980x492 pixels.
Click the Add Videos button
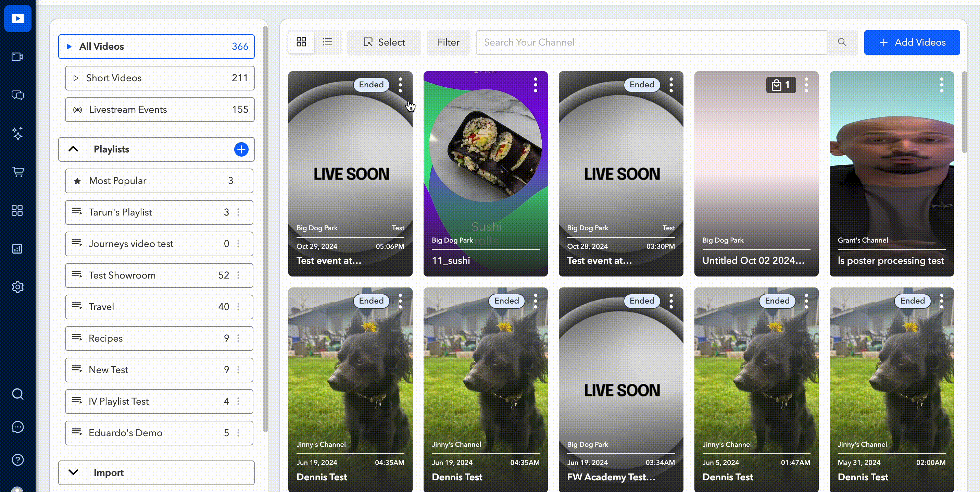(912, 42)
